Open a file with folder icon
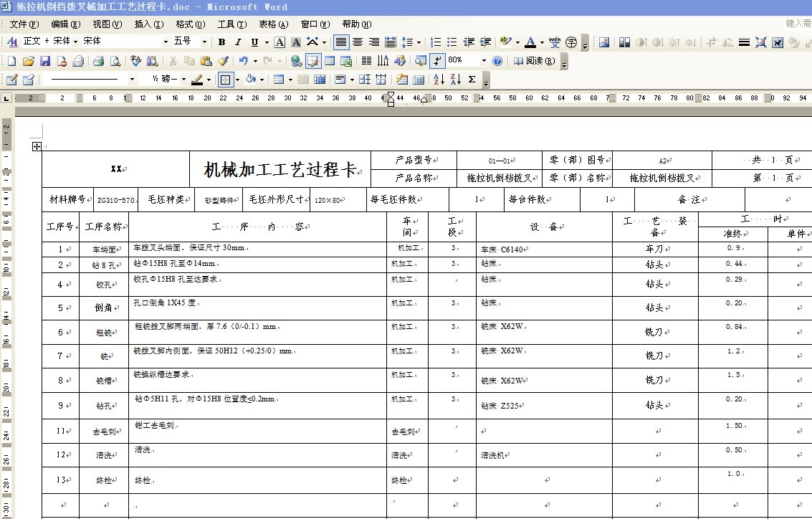This screenshot has width=812, height=519. pos(28,61)
